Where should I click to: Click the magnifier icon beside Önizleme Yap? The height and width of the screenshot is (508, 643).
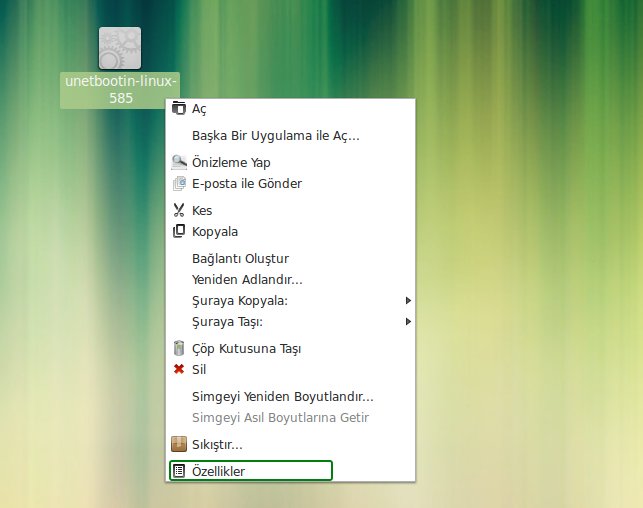[179, 162]
